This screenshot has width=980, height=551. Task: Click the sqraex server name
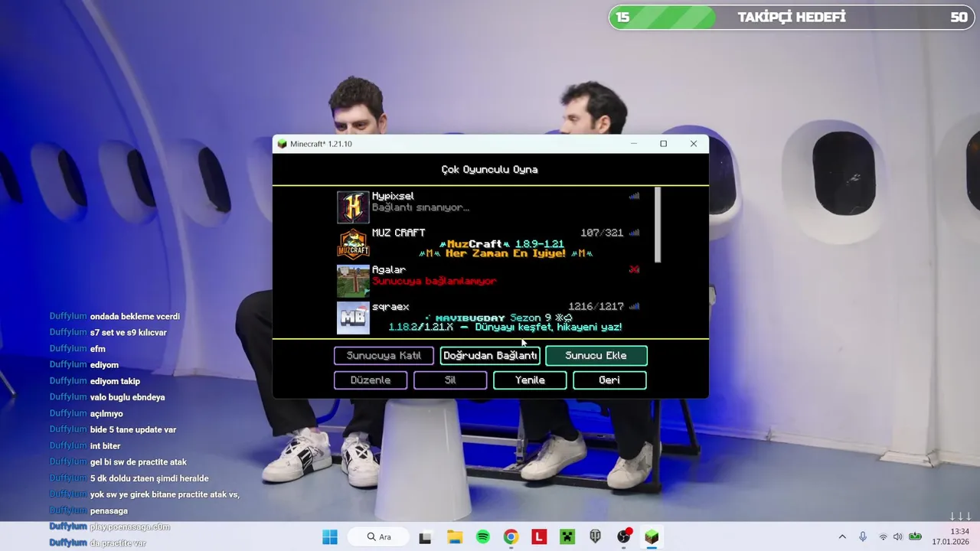tap(390, 307)
